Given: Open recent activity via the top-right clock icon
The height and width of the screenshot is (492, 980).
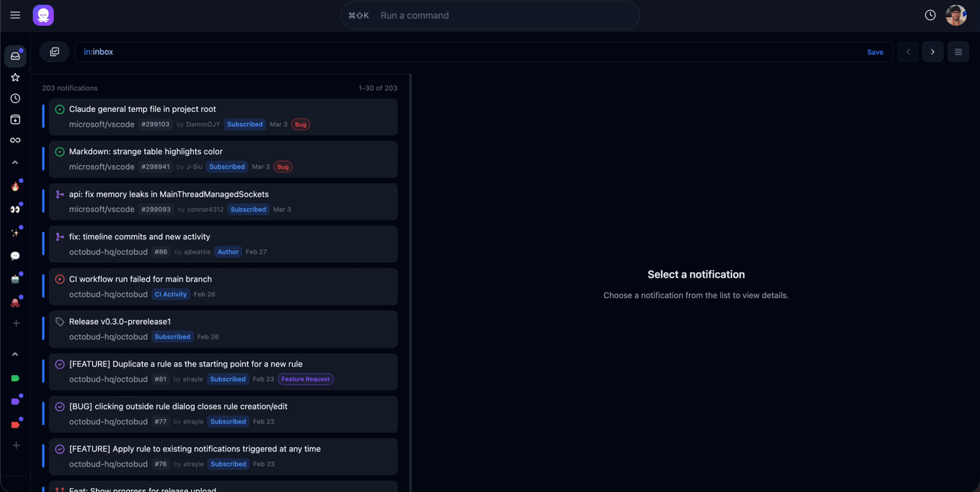Looking at the screenshot, I should coord(930,14).
